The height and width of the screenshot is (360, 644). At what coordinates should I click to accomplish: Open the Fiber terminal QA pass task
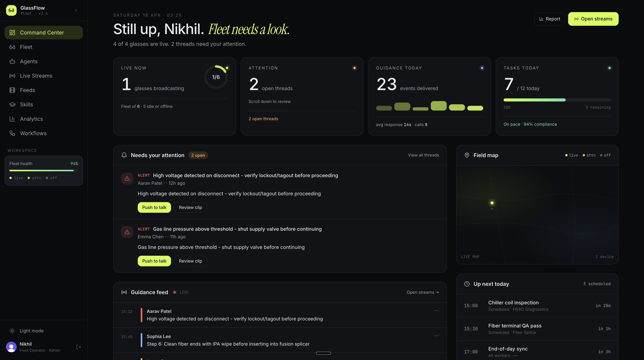(537, 329)
